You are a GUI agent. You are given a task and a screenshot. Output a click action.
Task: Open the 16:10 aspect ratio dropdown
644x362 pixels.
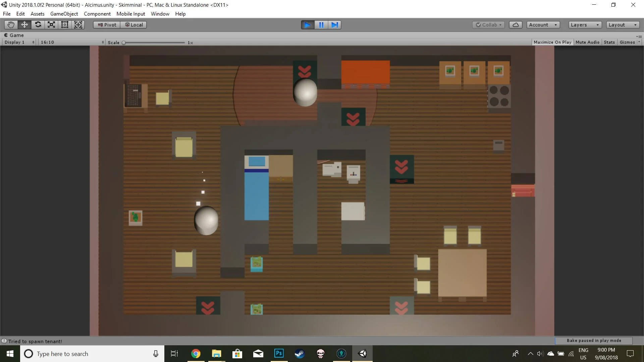click(x=72, y=42)
